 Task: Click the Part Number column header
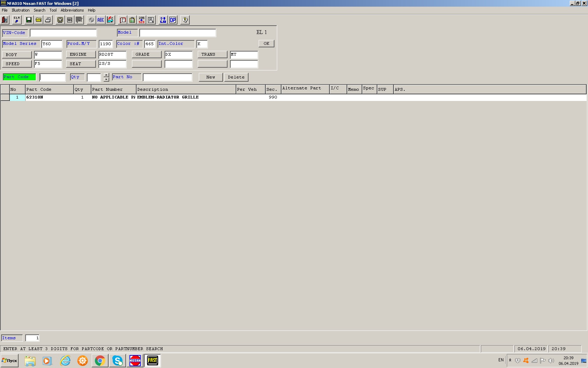coord(114,89)
